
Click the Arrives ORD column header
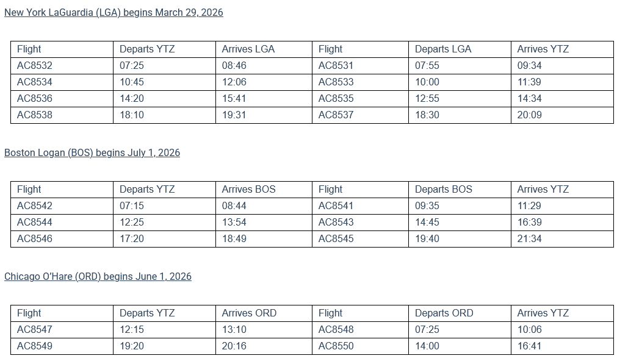[x=249, y=313]
